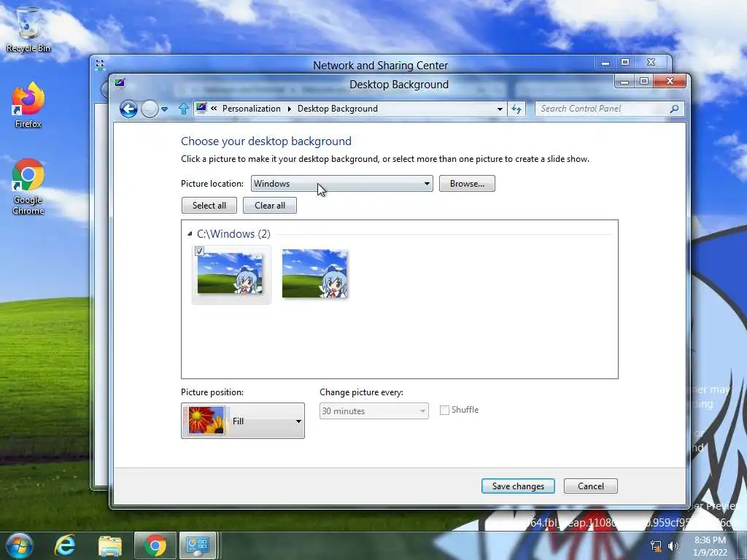
Task: Click the Browse... button
Action: click(x=467, y=184)
